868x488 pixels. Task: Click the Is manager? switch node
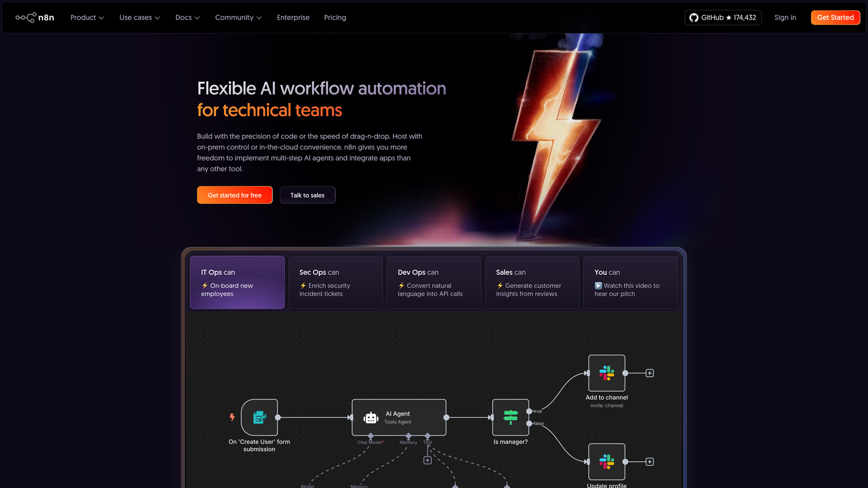pyautogui.click(x=510, y=418)
